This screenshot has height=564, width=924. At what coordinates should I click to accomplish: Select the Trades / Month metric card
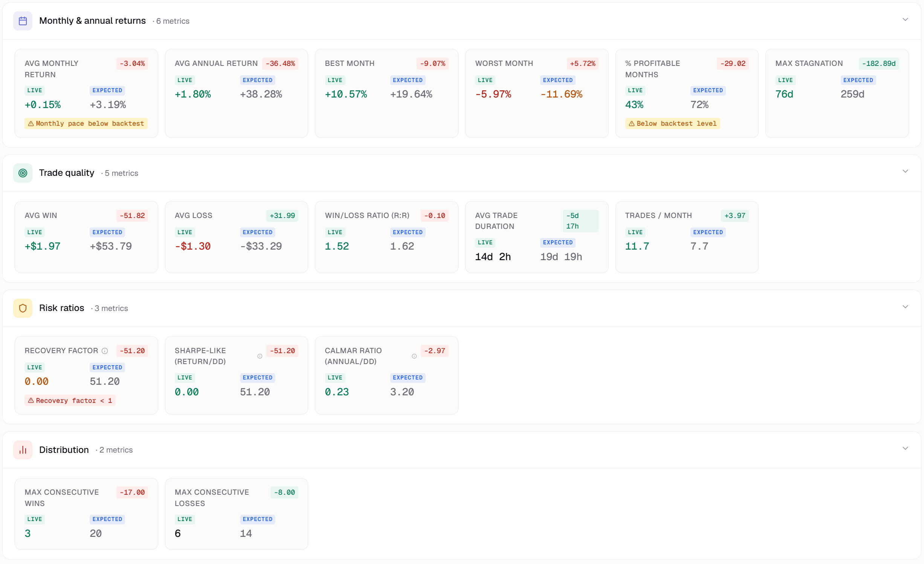click(686, 237)
